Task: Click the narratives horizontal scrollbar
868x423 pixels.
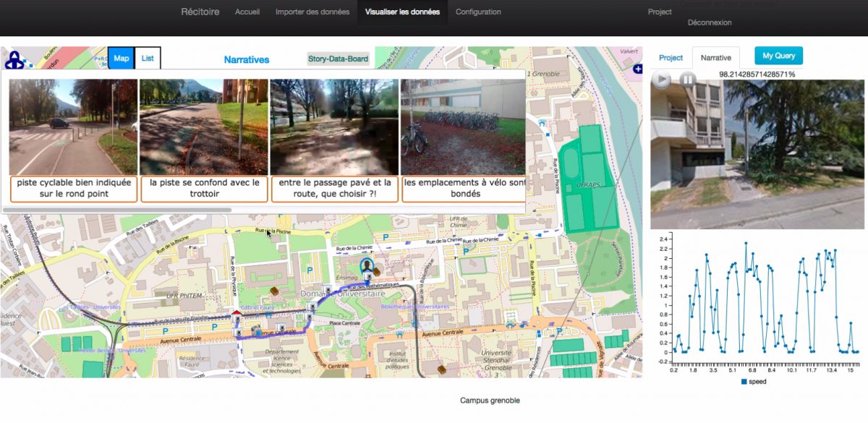Action: [117, 210]
